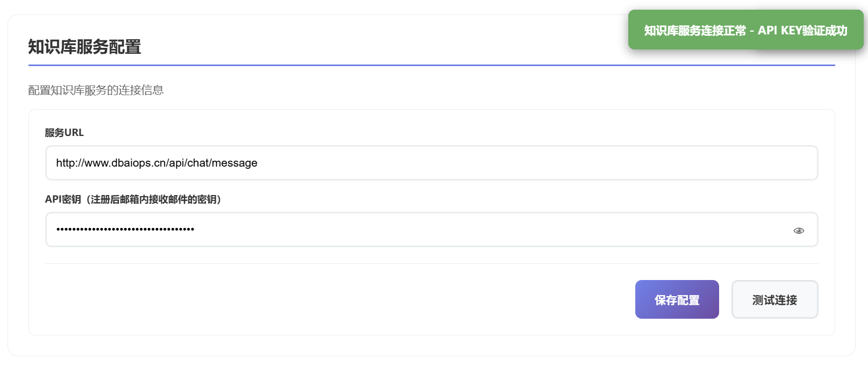
Task: Reveal the API key with the eye icon
Action: pyautogui.click(x=799, y=231)
